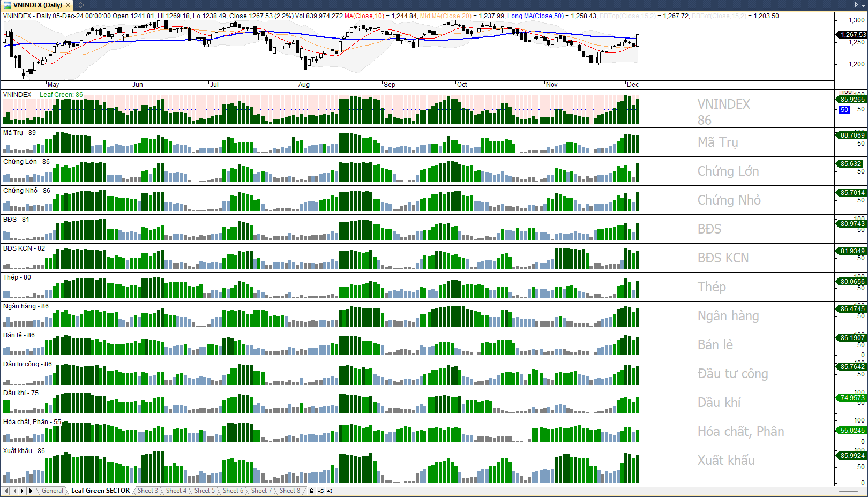The height and width of the screenshot is (497, 868).
Task: Jump to last sheet using bottom navigation arrow
Action: (31, 491)
